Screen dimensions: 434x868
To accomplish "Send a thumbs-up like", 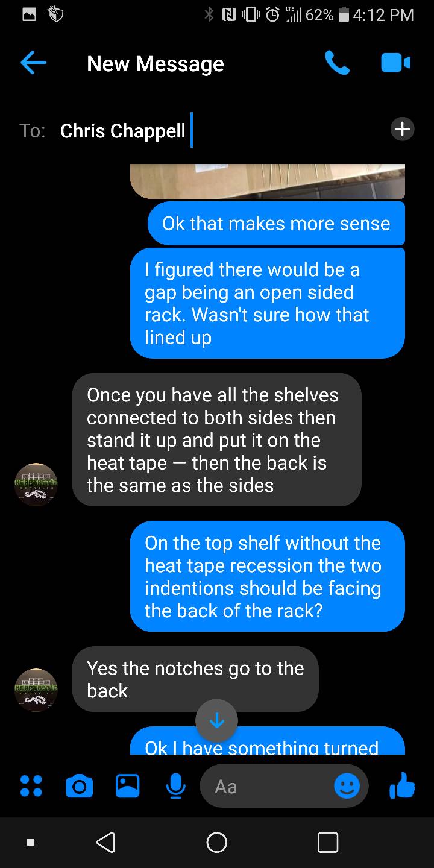I will coord(402,785).
